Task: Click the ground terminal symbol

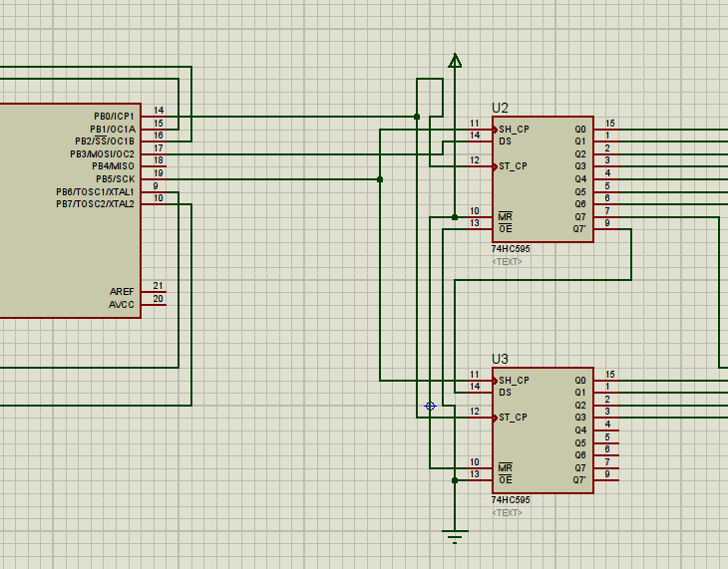Action: [455, 537]
